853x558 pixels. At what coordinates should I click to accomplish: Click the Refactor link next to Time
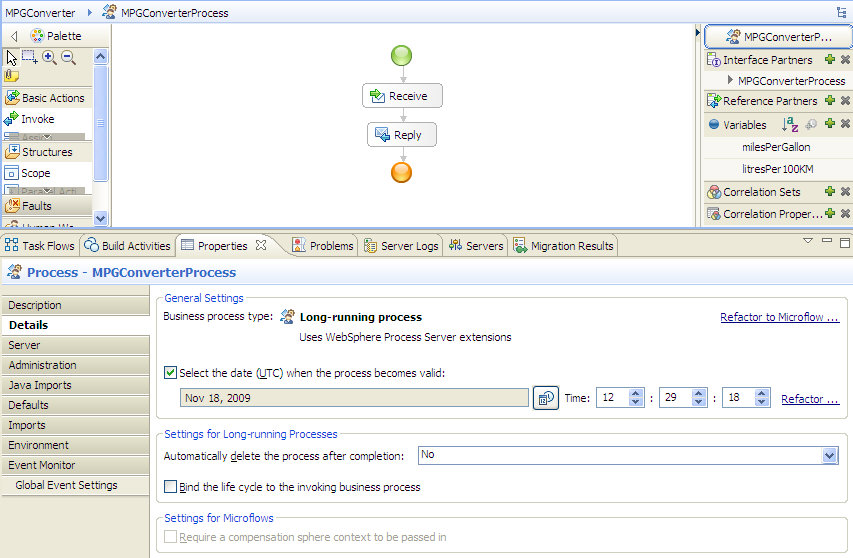click(809, 399)
